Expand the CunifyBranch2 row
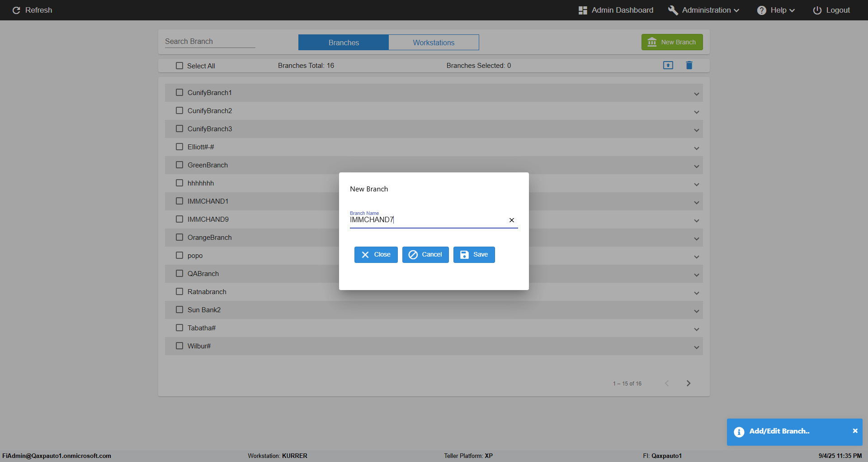Screen dimensions: 868x462 (696, 112)
